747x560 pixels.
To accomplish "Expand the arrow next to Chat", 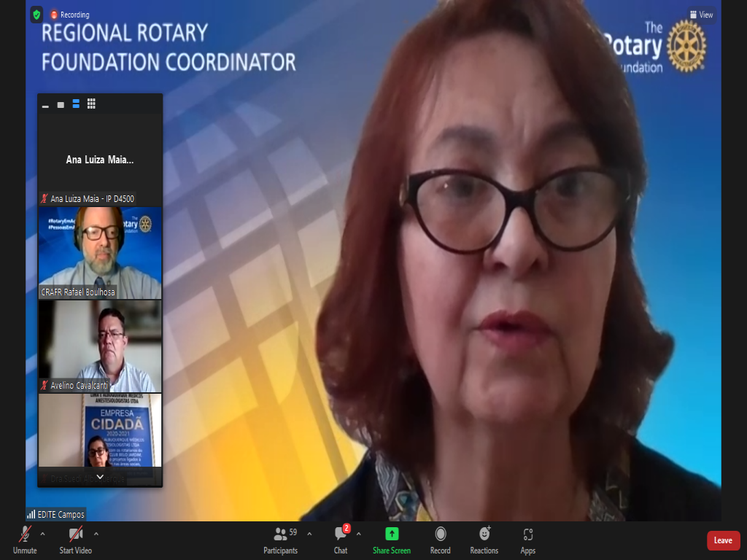I will [x=358, y=534].
